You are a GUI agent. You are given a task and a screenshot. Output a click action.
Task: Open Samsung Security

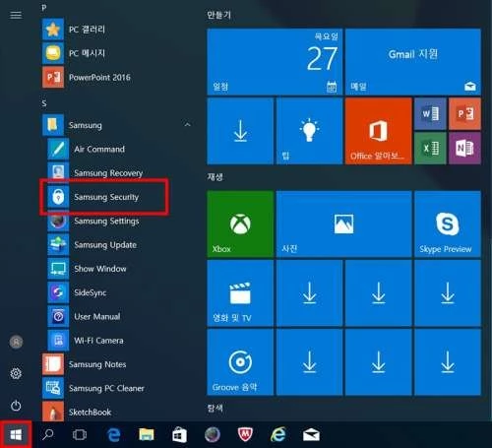click(121, 197)
